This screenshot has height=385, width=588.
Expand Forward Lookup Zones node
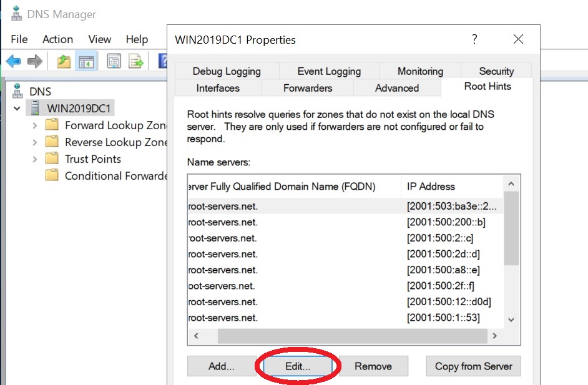[35, 125]
